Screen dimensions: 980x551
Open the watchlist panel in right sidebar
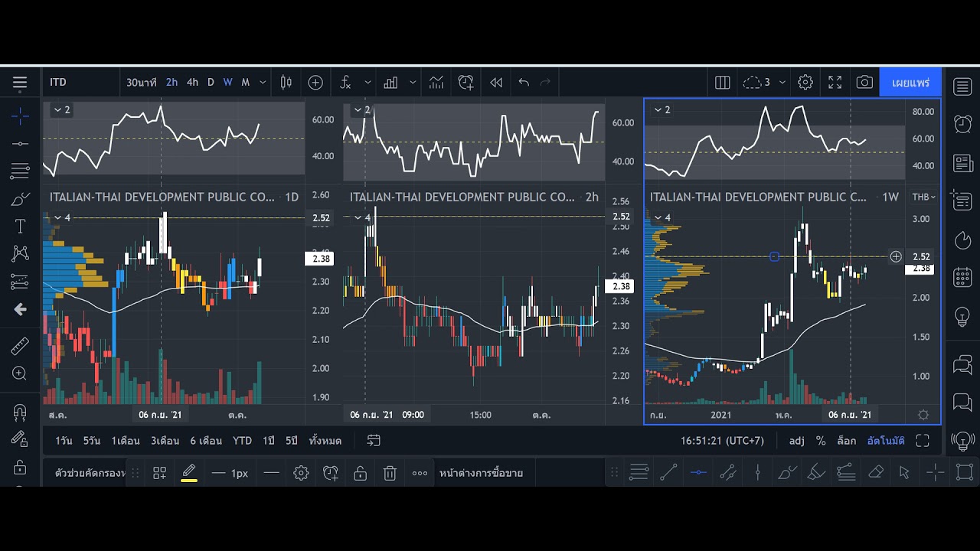coord(963,86)
